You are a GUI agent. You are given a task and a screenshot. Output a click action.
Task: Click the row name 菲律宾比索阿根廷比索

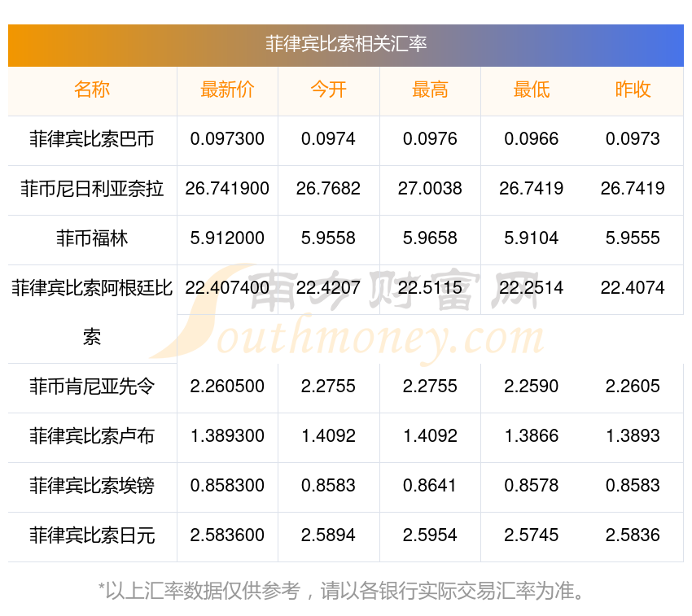coord(92,312)
